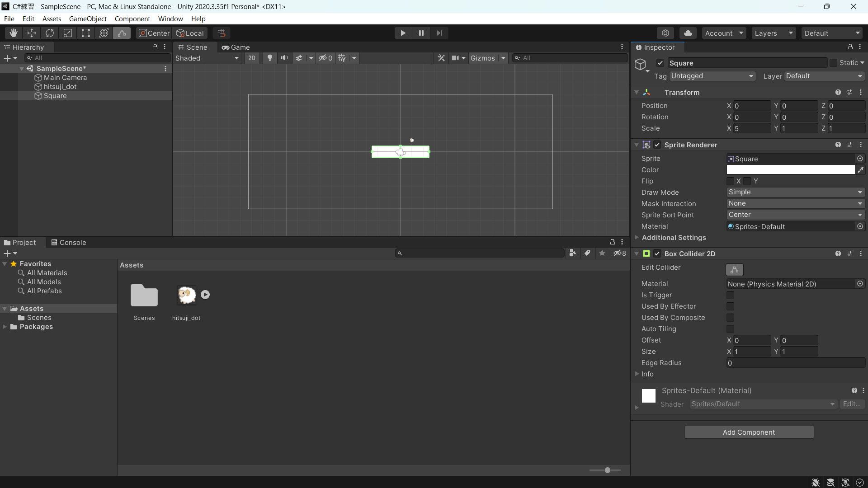
Task: Click the Move tool icon in toolbar
Action: [x=32, y=33]
